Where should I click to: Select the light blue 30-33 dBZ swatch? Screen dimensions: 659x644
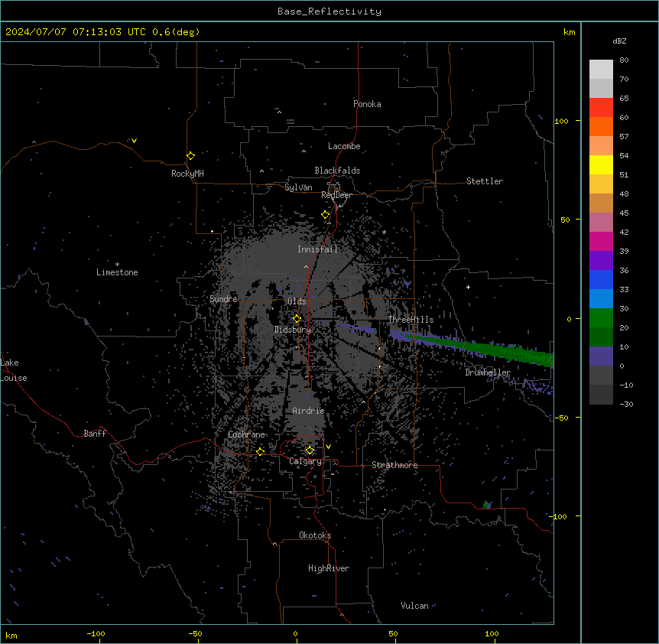coord(601,299)
